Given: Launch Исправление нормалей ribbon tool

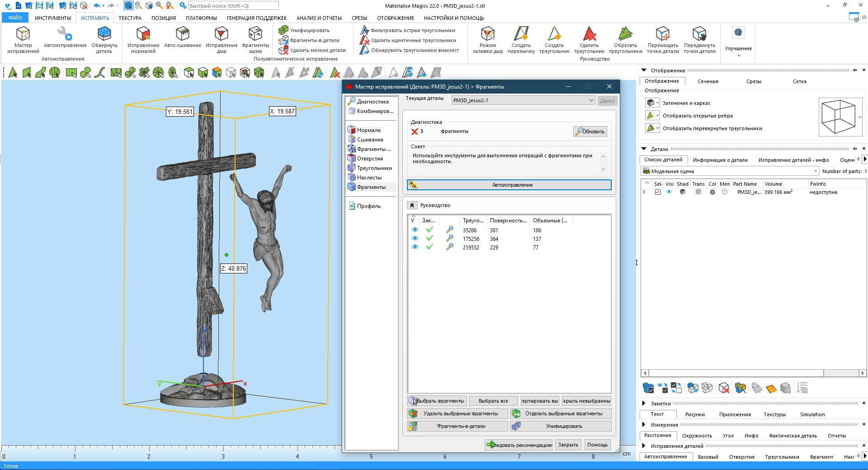Looking at the screenshot, I should point(143,40).
